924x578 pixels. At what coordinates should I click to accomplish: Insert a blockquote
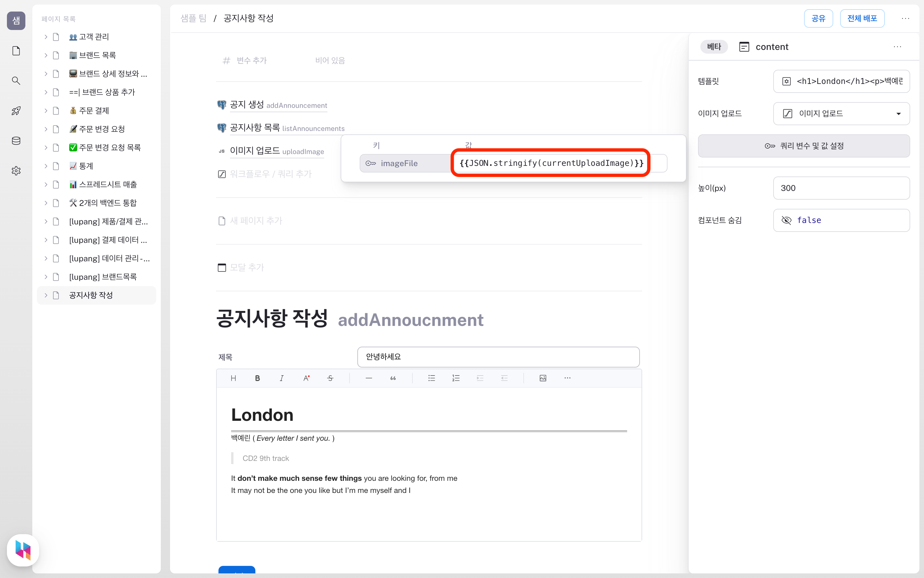(x=393, y=378)
